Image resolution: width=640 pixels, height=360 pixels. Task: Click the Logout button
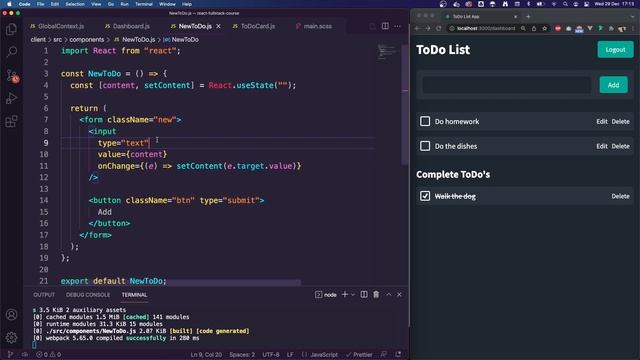click(615, 49)
